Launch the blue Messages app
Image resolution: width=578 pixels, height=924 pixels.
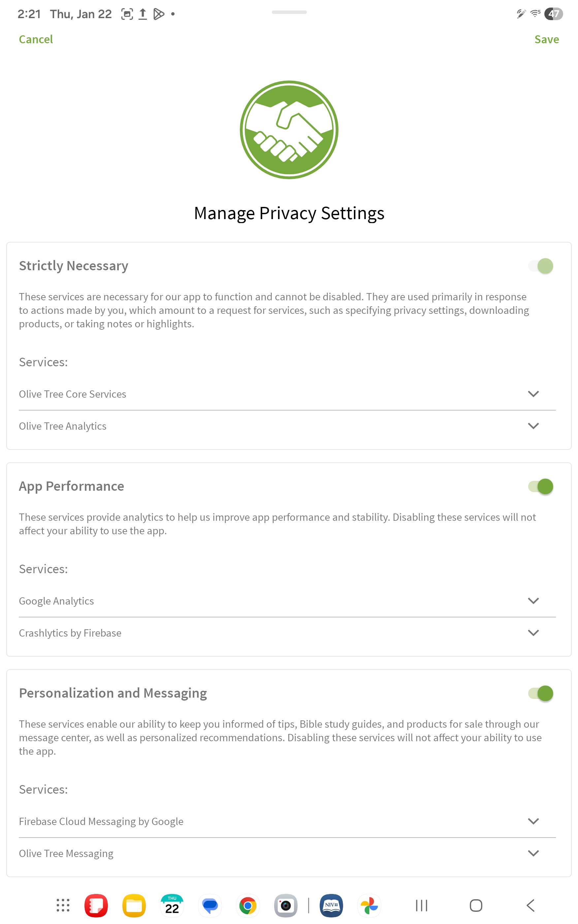pos(210,905)
